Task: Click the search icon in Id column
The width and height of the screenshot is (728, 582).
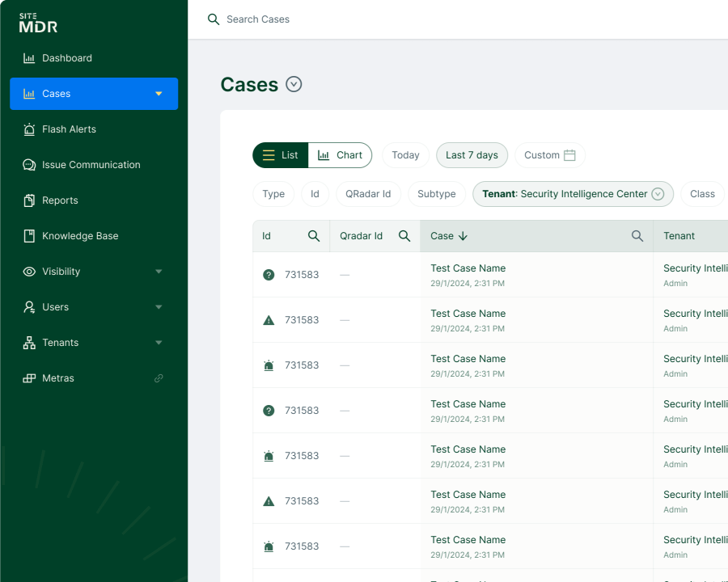Action: click(x=314, y=236)
